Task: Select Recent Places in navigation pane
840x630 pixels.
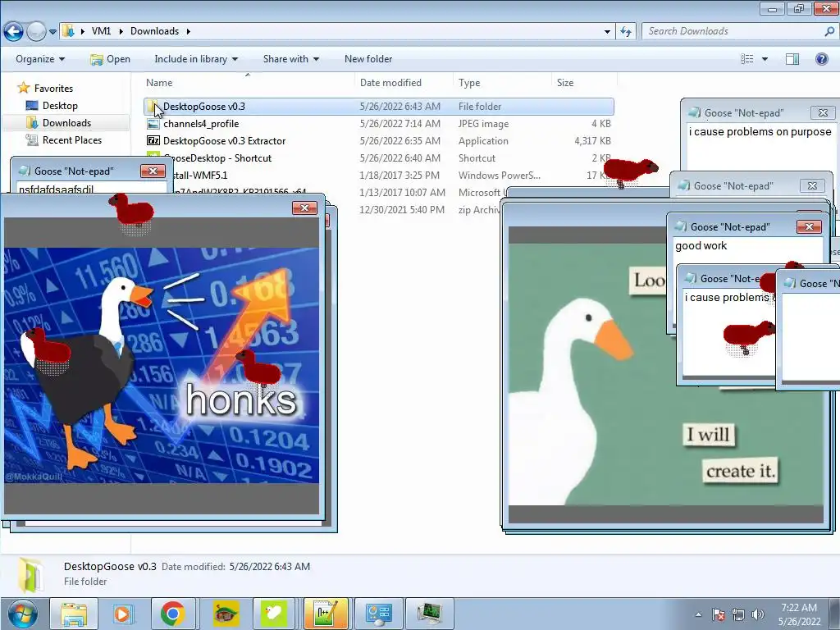Action: pos(72,139)
